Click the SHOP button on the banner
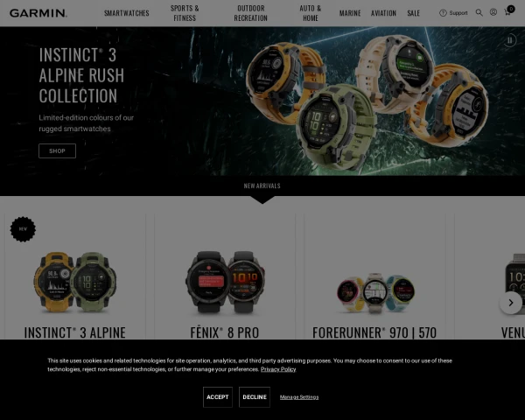The height and width of the screenshot is (420, 525). (x=57, y=151)
